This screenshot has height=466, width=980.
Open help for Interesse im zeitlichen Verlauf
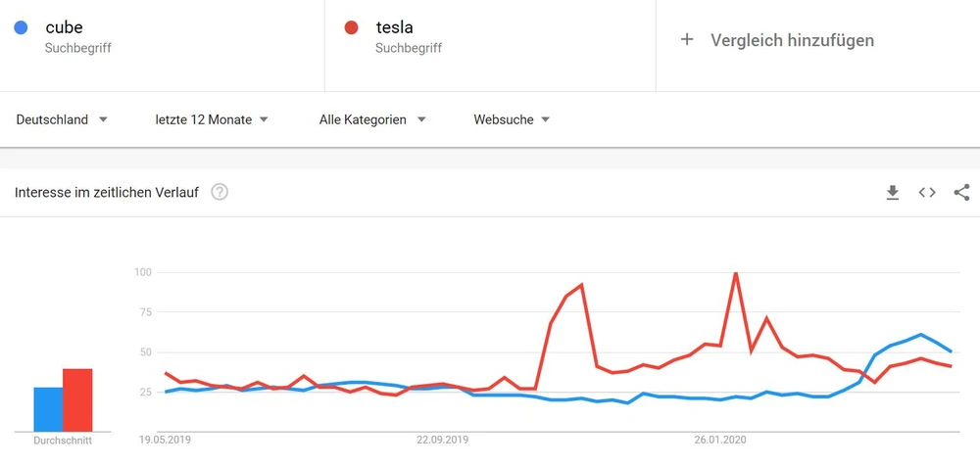220,193
